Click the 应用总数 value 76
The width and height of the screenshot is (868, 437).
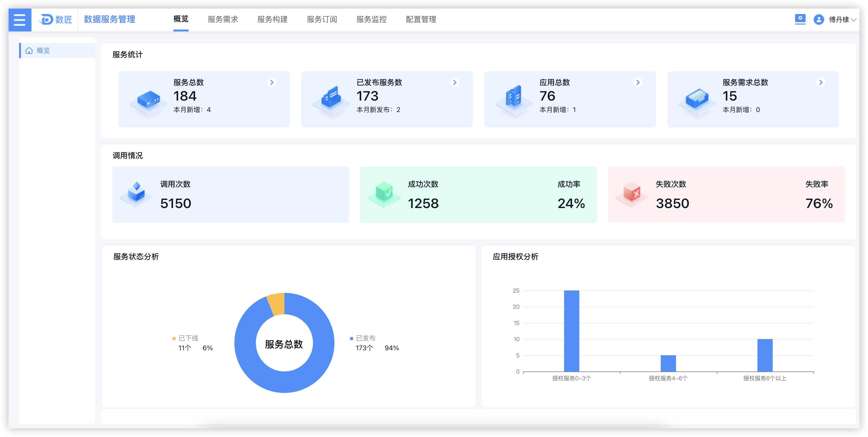(x=547, y=96)
